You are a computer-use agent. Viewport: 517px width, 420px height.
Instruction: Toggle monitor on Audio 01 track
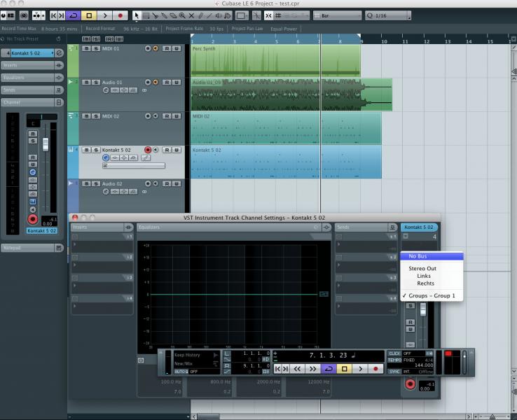click(x=156, y=82)
